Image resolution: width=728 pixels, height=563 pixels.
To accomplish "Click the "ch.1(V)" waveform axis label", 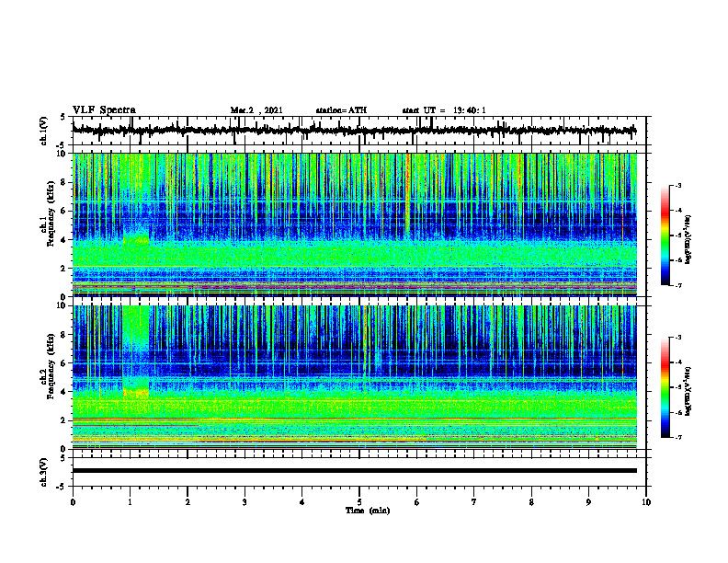I will [x=43, y=131].
